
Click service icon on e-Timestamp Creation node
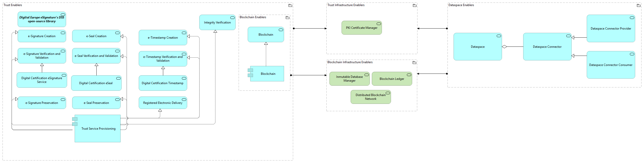[x=184, y=33]
